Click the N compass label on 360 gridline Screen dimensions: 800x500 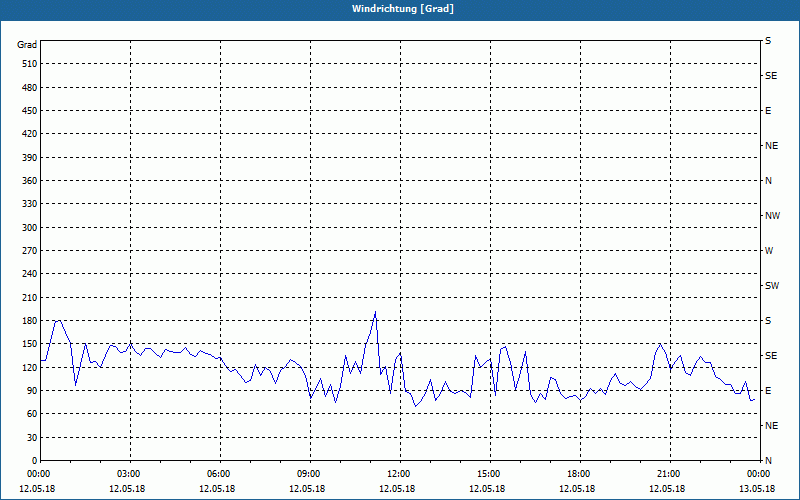[768, 181]
